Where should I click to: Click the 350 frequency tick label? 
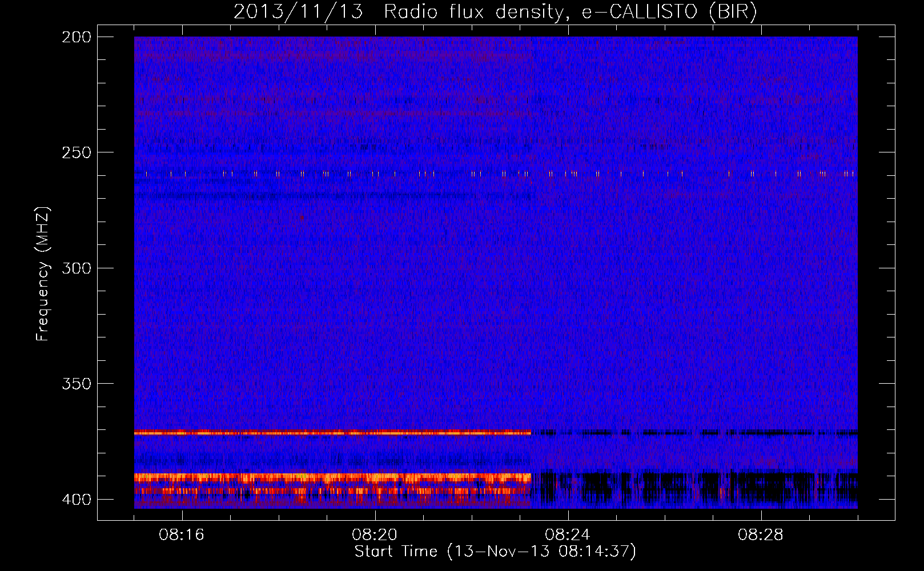point(77,384)
